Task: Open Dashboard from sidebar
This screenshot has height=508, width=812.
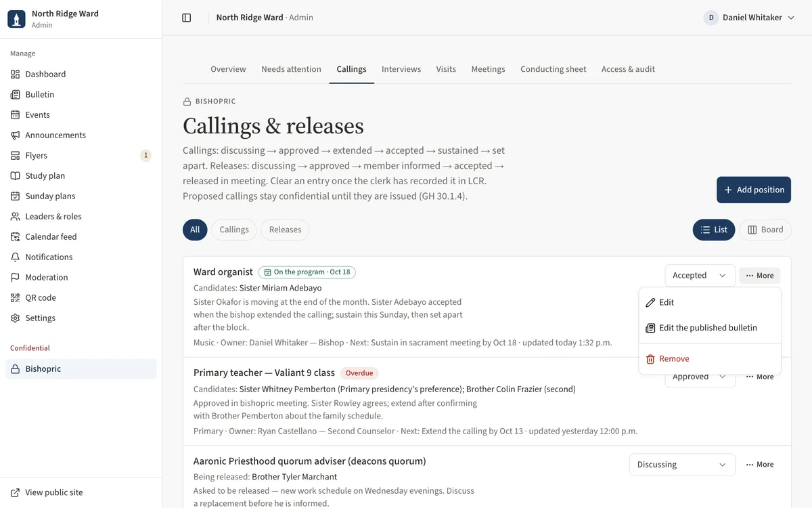Action: [81, 74]
